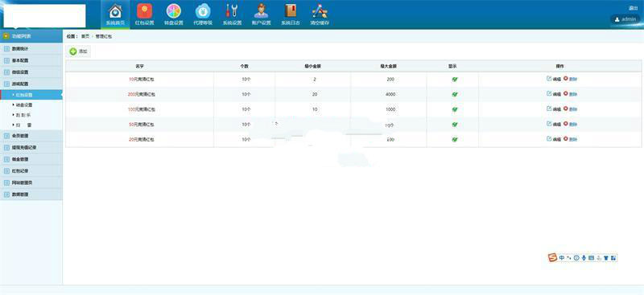Expand 数据统计 in the sidebar
Image resolution: width=644 pixels, height=295 pixels.
(31, 49)
